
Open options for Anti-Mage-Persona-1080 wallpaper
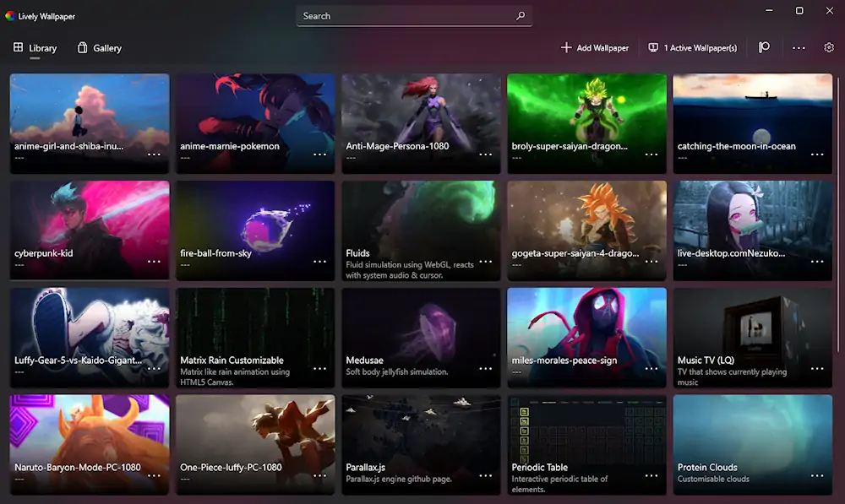coord(486,154)
